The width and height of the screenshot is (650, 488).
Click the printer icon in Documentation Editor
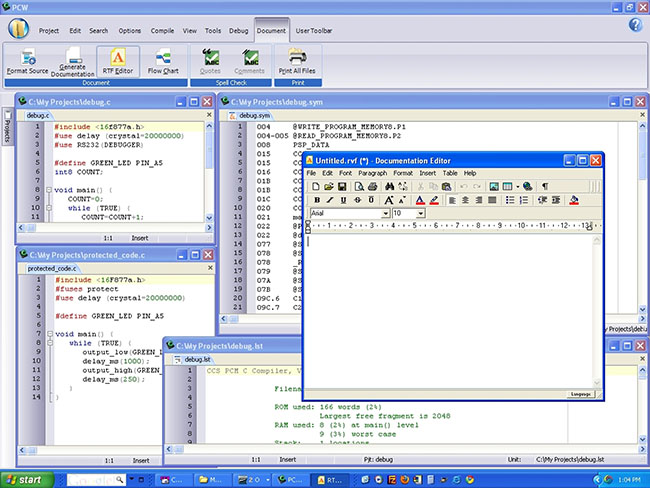point(372,187)
